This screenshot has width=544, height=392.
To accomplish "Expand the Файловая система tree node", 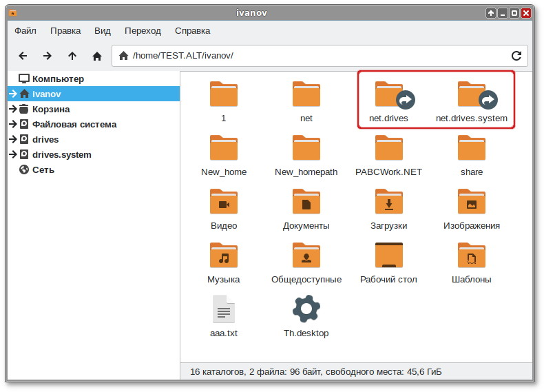I will [13, 124].
